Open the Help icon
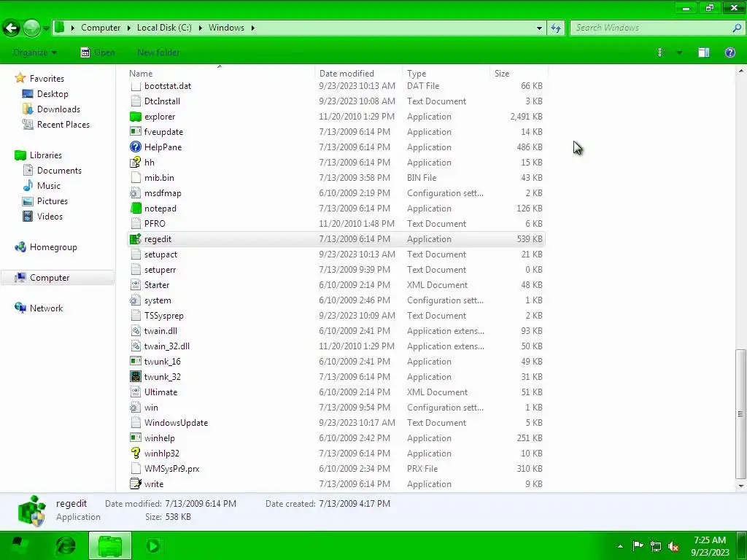The height and width of the screenshot is (560, 747). 729,52
